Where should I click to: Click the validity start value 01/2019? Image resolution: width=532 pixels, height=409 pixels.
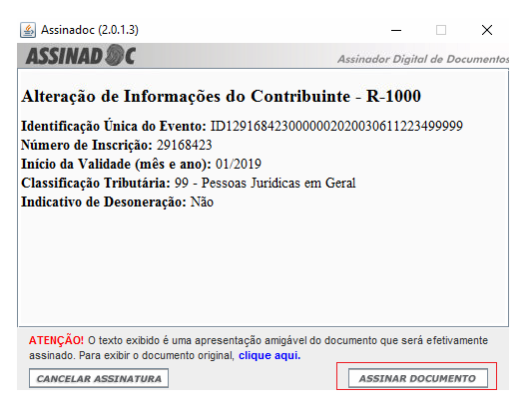(239, 164)
